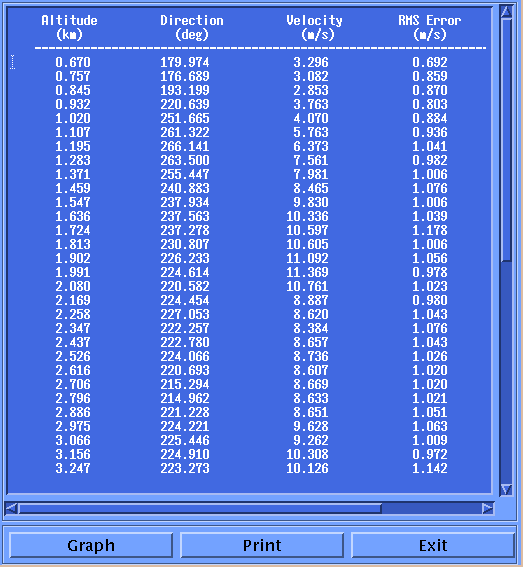The height and width of the screenshot is (567, 523).
Task: Click the Graph button
Action: (91, 545)
